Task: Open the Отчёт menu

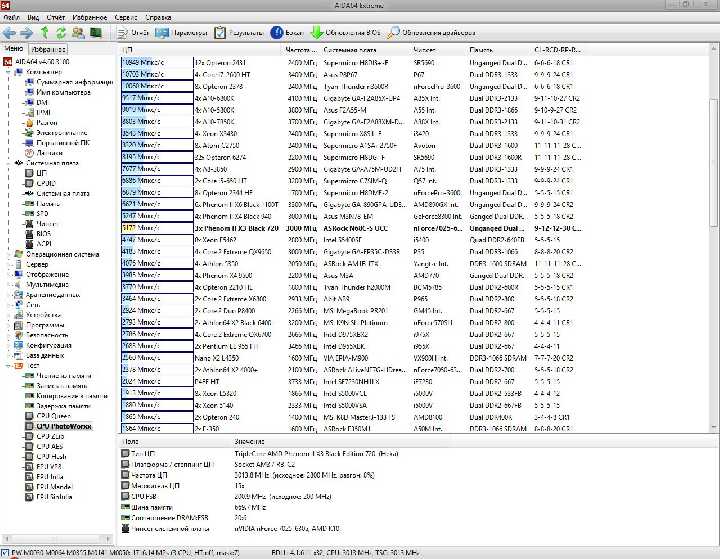Action: 56,17
